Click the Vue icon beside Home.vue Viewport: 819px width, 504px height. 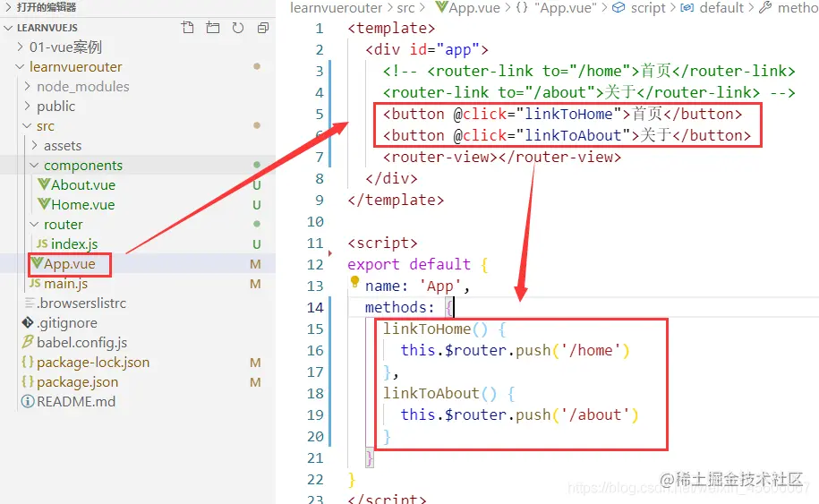[44, 204]
